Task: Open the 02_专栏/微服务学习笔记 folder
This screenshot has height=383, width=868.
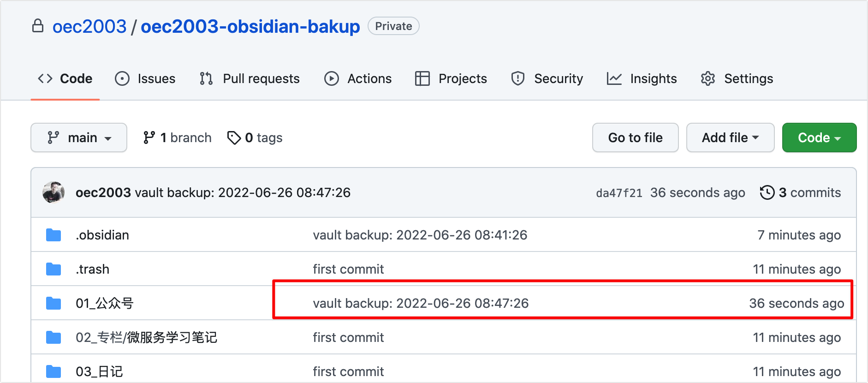Action: pyautogui.click(x=146, y=338)
